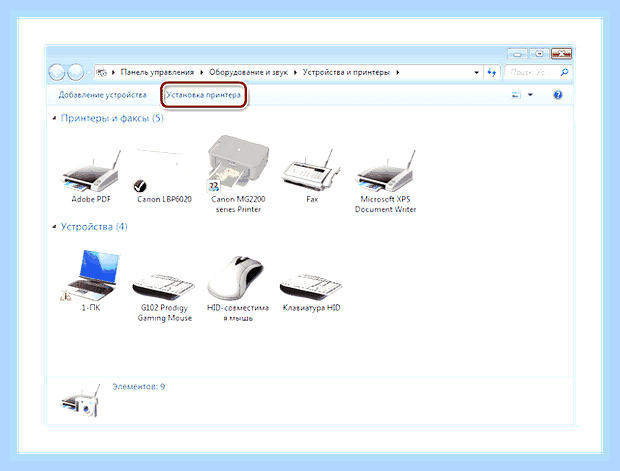Click the devices and printers details pane icon
Screen dimensions: 620x471
(80, 401)
